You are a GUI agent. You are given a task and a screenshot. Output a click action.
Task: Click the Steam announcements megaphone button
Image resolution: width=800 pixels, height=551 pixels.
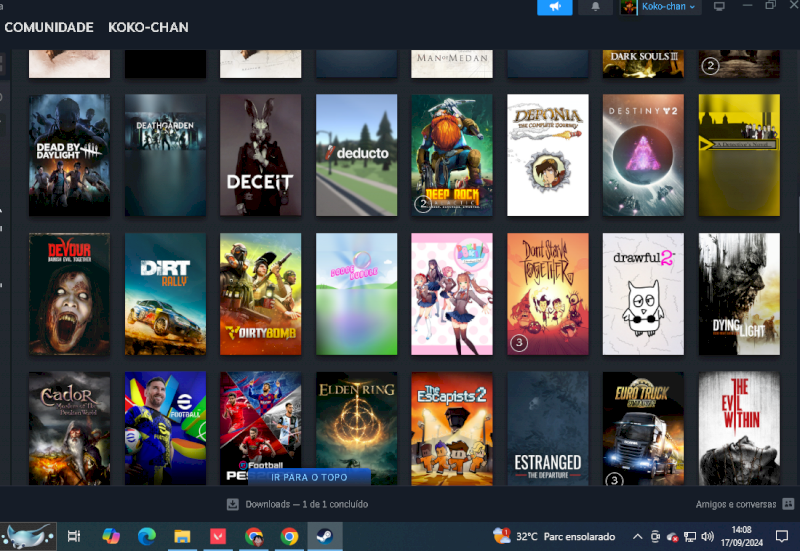tap(554, 7)
